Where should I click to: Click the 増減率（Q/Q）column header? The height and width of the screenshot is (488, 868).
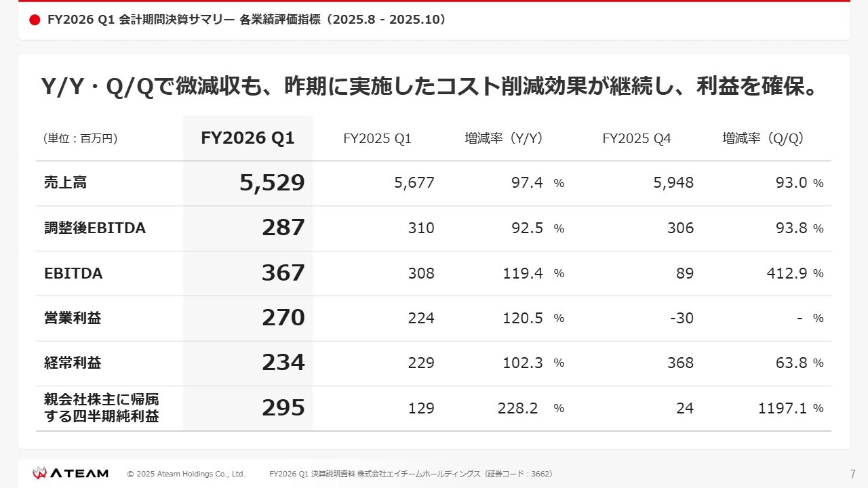pos(762,138)
